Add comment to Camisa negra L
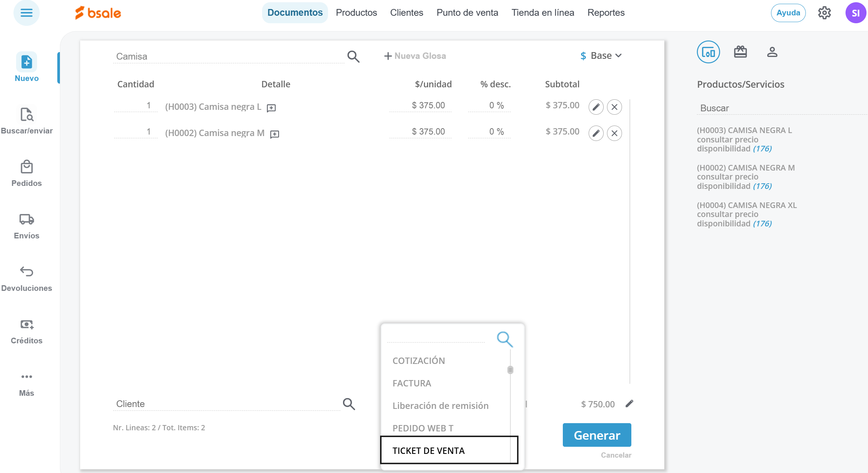 click(271, 108)
